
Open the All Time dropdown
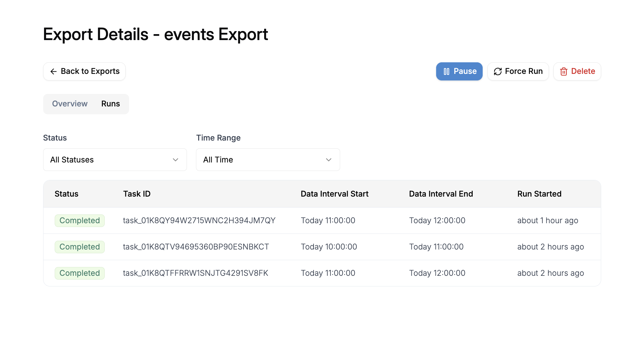tap(268, 160)
